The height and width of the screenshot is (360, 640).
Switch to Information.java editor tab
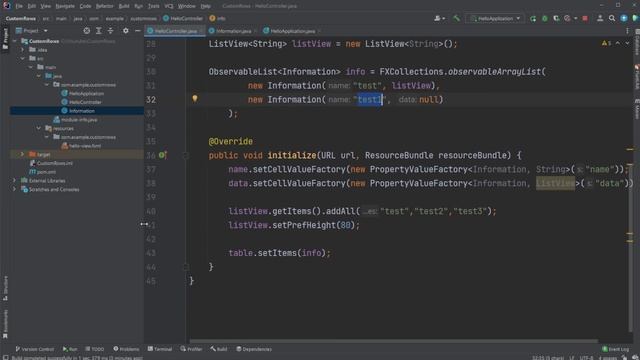click(233, 31)
